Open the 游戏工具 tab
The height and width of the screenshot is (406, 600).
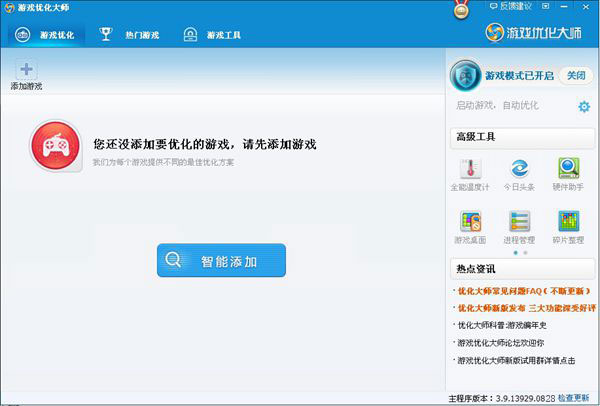pyautogui.click(x=212, y=35)
